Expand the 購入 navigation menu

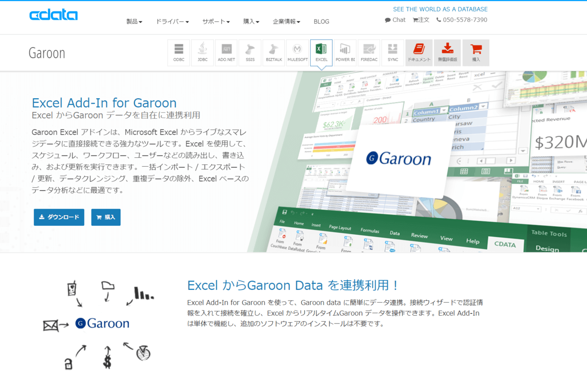[x=251, y=22]
